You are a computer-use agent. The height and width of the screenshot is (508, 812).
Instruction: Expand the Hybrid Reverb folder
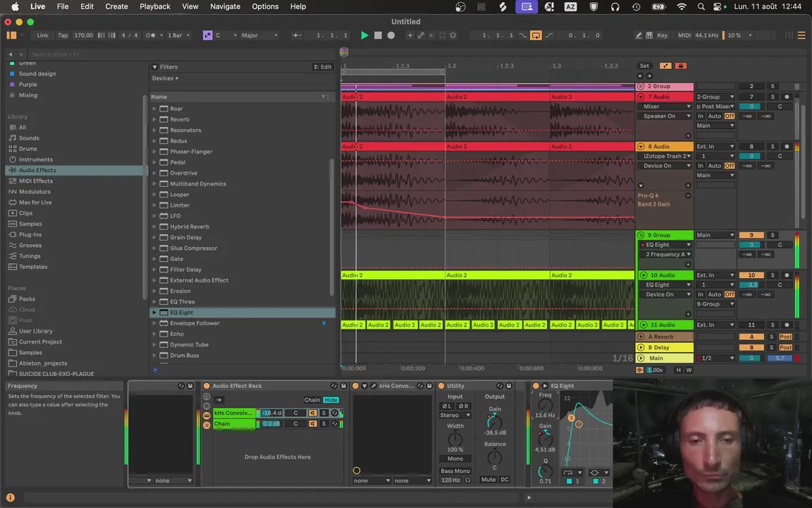pyautogui.click(x=154, y=226)
